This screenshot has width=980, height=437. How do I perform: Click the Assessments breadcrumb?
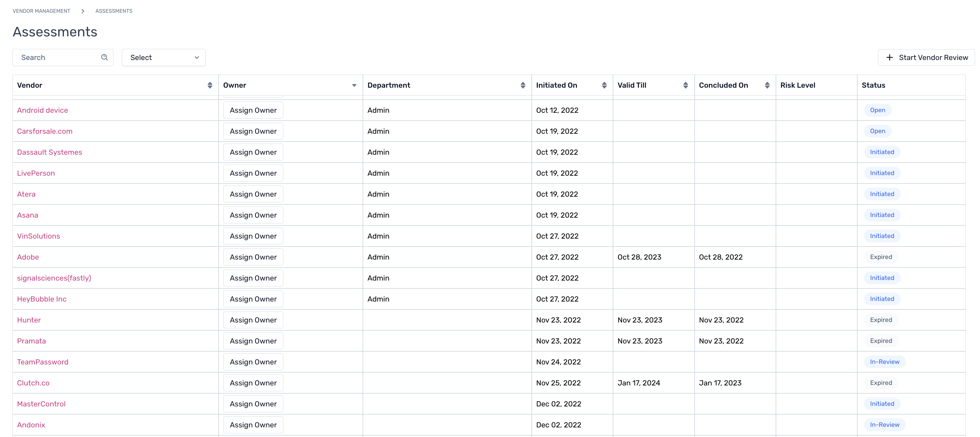[114, 11]
